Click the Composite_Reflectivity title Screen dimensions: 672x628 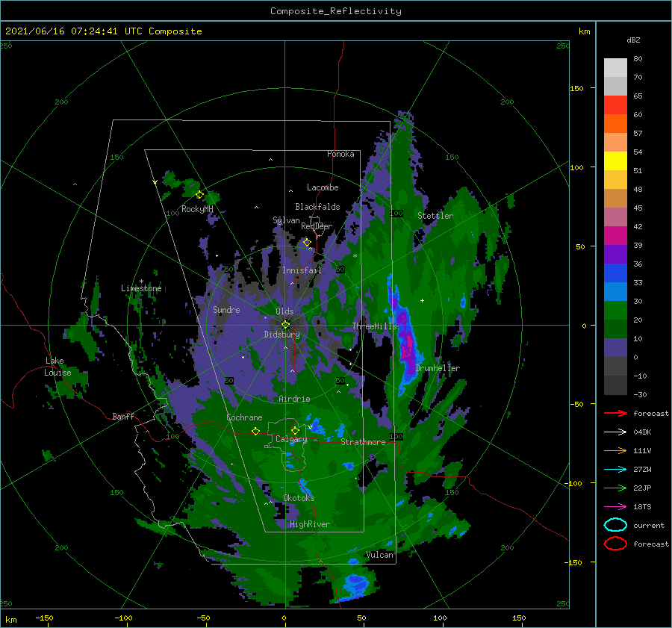click(x=336, y=11)
